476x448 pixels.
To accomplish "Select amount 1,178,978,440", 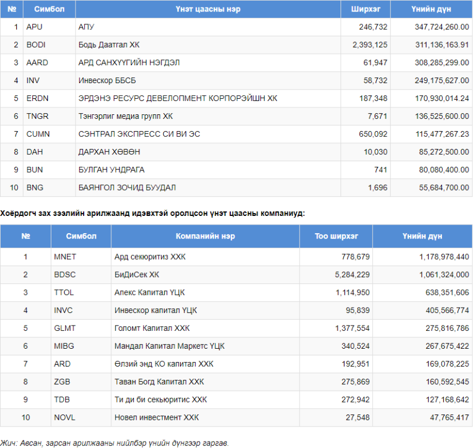I will click(x=444, y=257).
